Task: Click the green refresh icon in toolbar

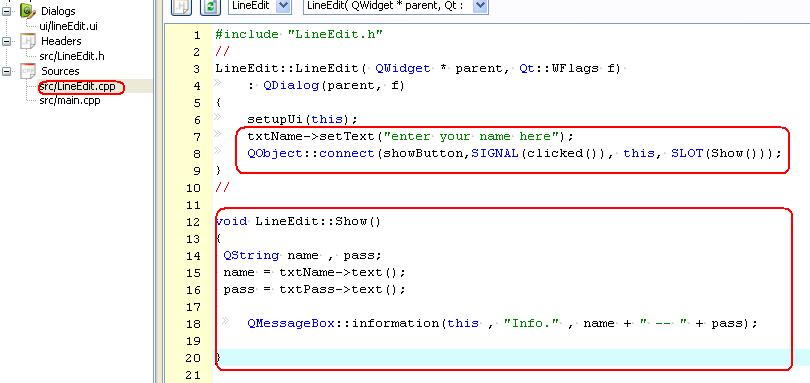Action: point(210,6)
